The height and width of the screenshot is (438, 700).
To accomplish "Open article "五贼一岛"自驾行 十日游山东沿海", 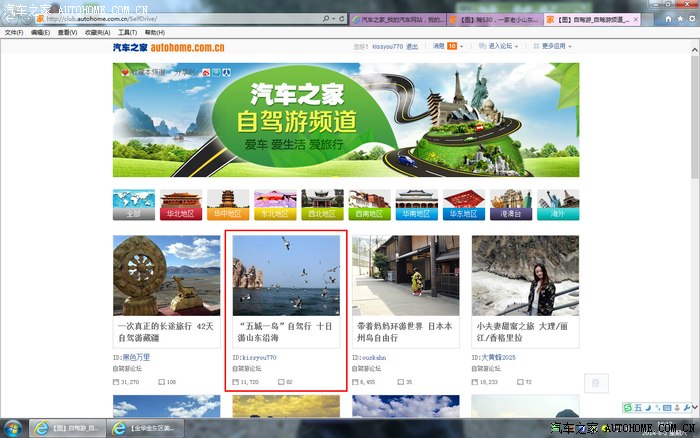I will (286, 332).
